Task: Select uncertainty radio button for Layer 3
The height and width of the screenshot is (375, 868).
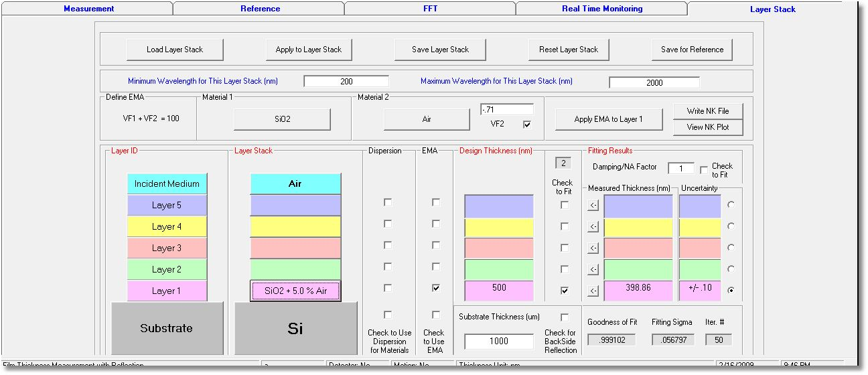Action: [x=731, y=247]
